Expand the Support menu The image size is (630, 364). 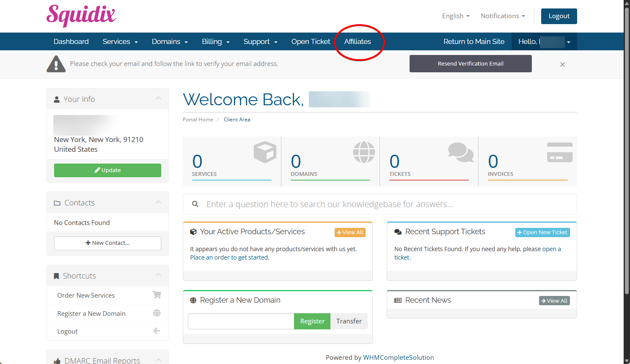[x=261, y=41]
